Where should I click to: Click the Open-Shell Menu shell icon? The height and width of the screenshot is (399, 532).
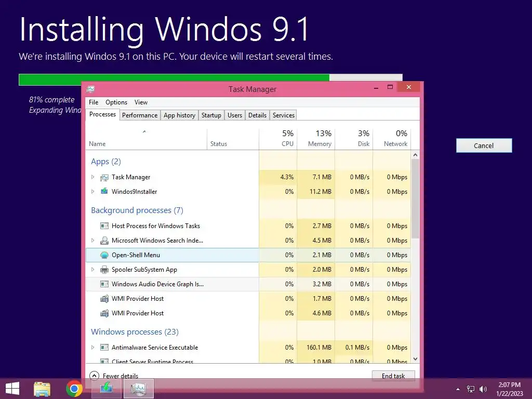[x=104, y=255]
